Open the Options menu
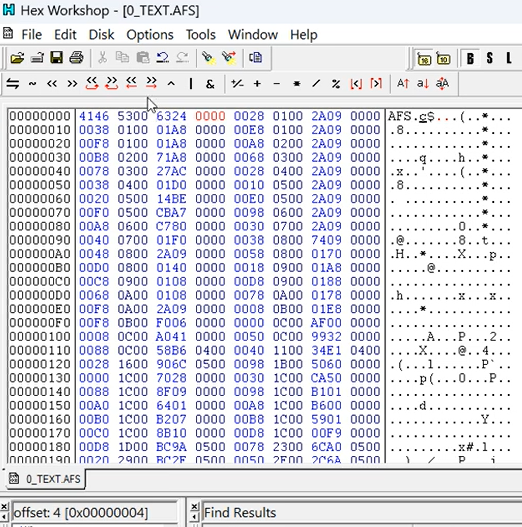Screen dimensions: 522x527 (x=150, y=35)
